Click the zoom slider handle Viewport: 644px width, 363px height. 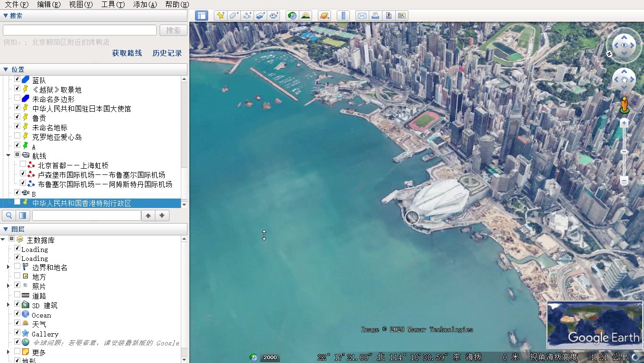point(624,152)
